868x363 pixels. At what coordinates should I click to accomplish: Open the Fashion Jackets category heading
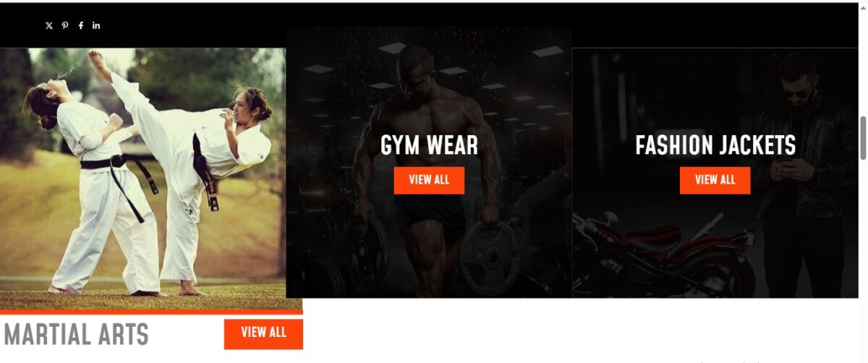pyautogui.click(x=715, y=145)
